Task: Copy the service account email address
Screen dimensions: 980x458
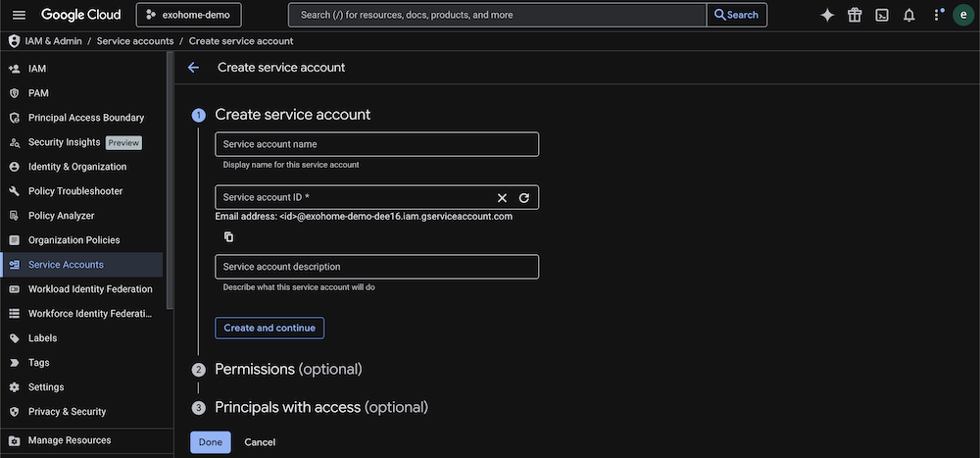Action: (x=228, y=236)
